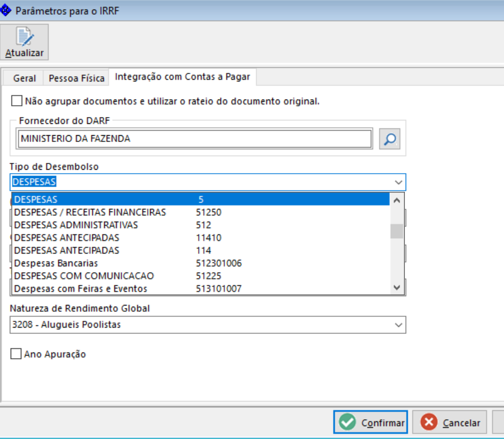Select DESPESAS COM COMUNICACAO entry

click(200, 276)
